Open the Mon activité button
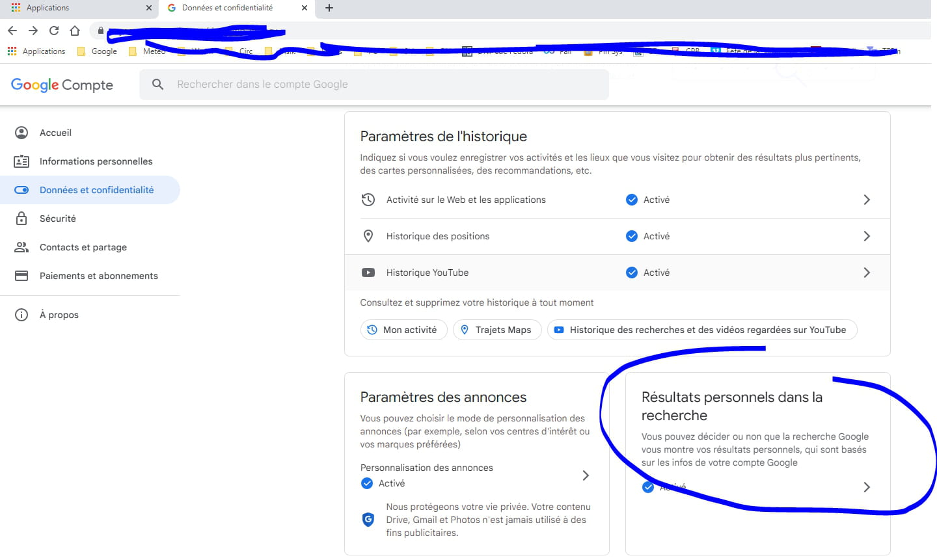Viewport: 937px width, 560px height. click(x=403, y=330)
